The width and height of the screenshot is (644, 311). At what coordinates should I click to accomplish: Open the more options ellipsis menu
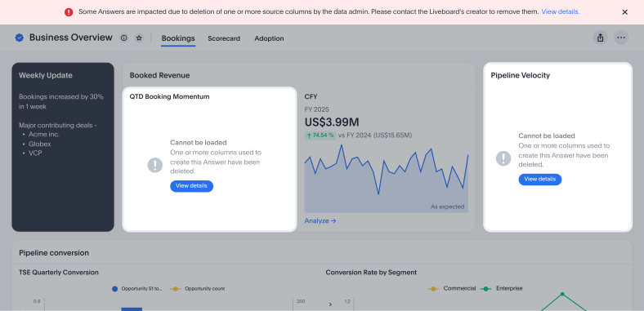pyautogui.click(x=621, y=38)
